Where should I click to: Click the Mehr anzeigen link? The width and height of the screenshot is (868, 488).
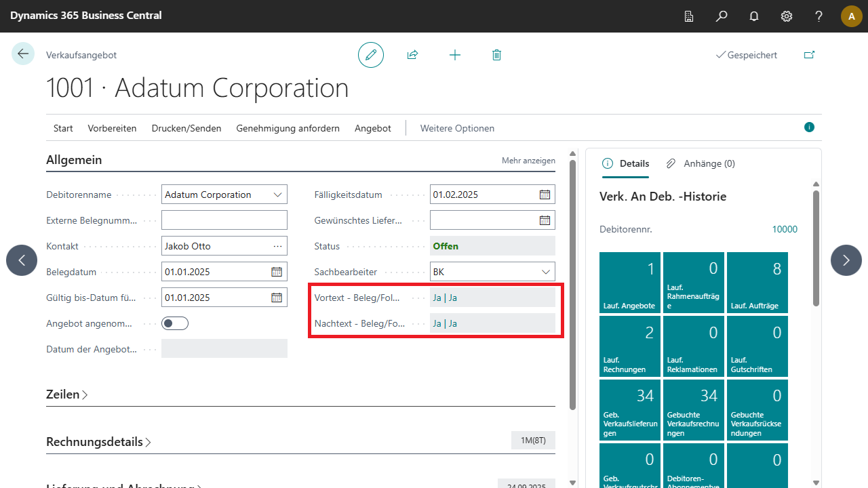528,161
